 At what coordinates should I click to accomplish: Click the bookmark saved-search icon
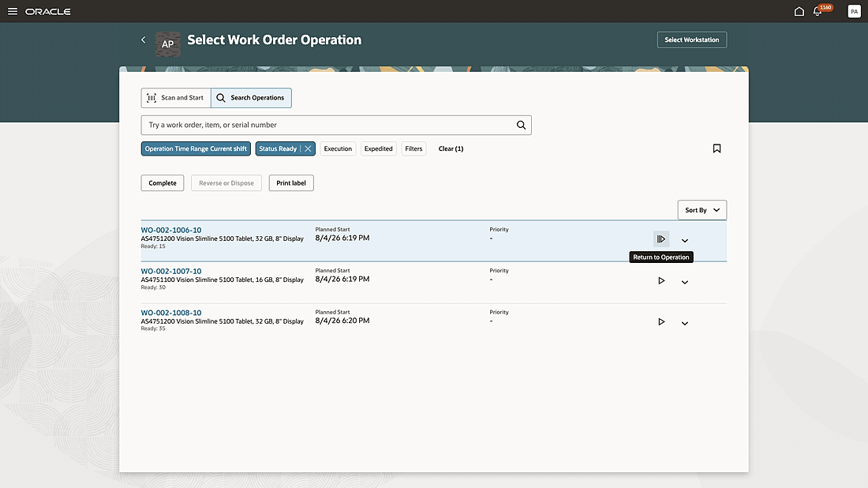(x=716, y=148)
